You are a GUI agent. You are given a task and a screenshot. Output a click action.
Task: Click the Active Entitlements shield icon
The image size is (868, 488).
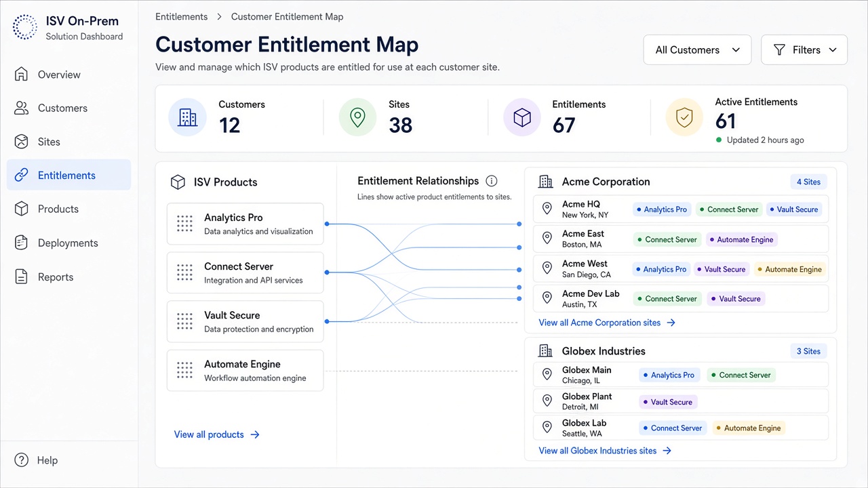click(685, 118)
